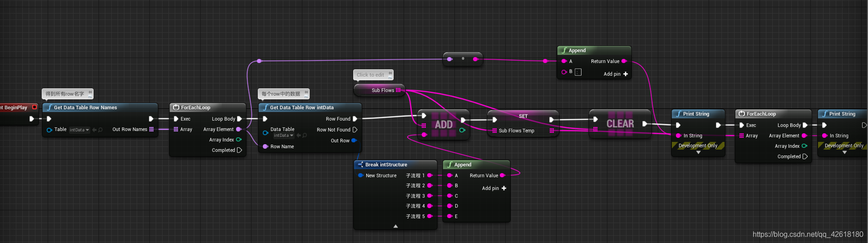The width and height of the screenshot is (868, 243).
Task: Click top Append B input pin
Action: click(564, 72)
